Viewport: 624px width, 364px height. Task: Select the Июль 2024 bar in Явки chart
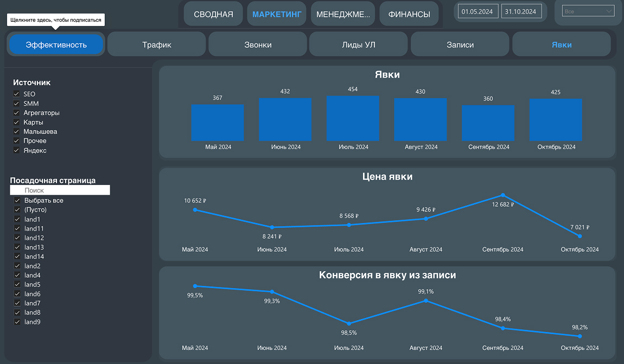tap(353, 118)
